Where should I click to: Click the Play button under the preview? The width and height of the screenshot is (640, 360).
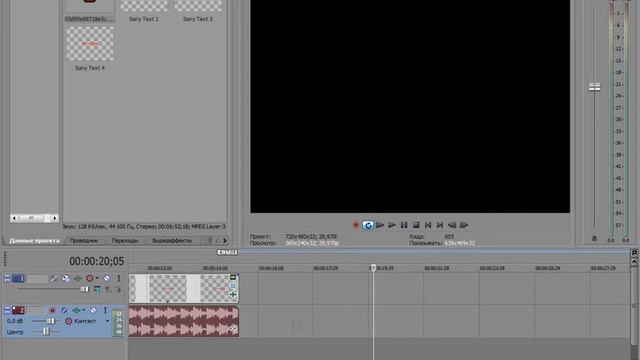pos(392,225)
